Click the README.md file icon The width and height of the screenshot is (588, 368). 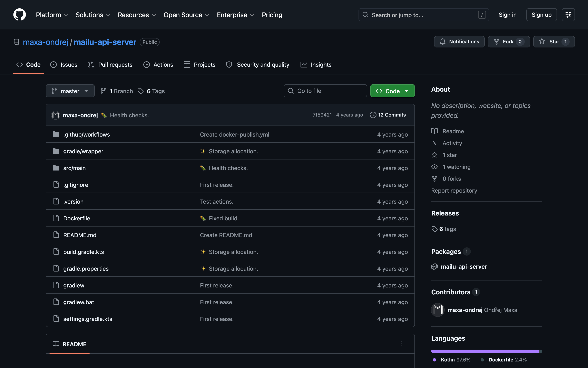[56, 235]
